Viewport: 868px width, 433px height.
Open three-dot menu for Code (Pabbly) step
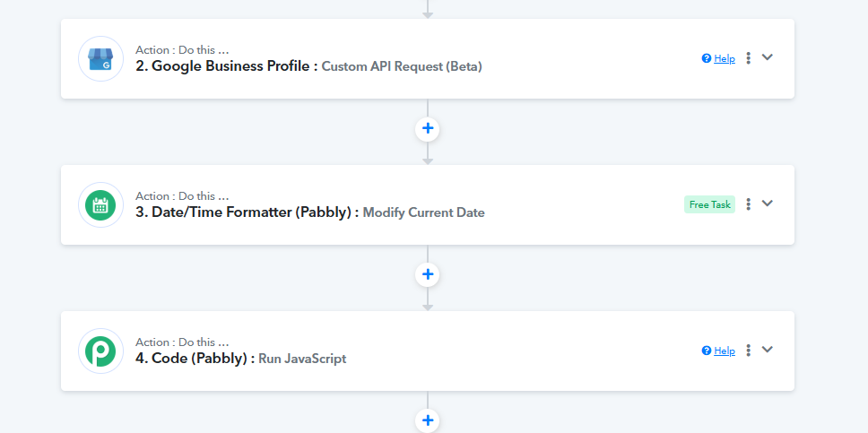click(x=749, y=351)
